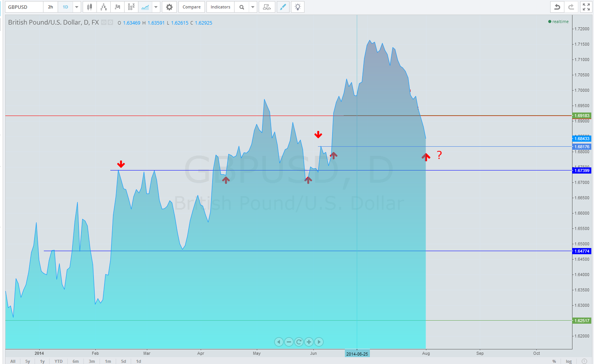Open the Pine script editor icon
Screen dimensions: 594x364
267,7
